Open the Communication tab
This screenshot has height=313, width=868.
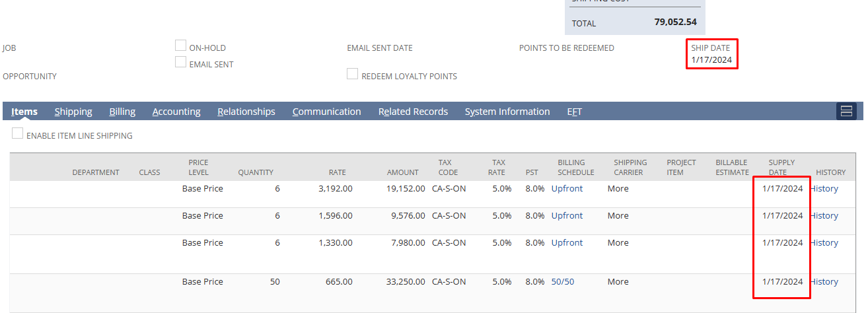point(326,112)
